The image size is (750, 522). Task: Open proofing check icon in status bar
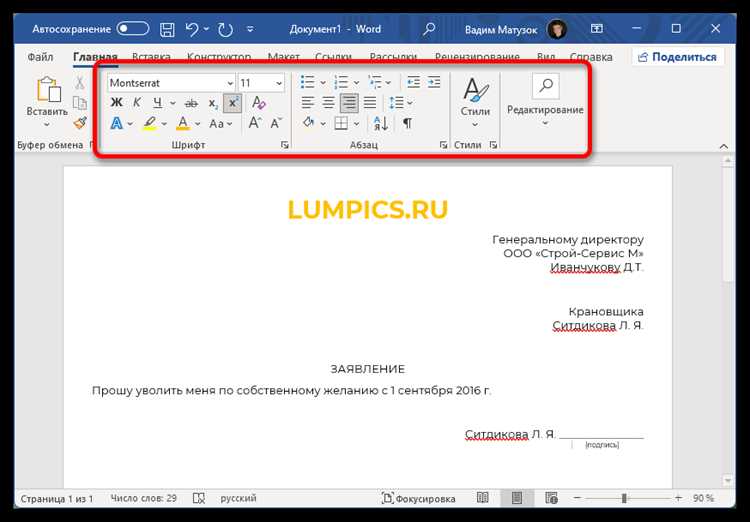pos(199,499)
